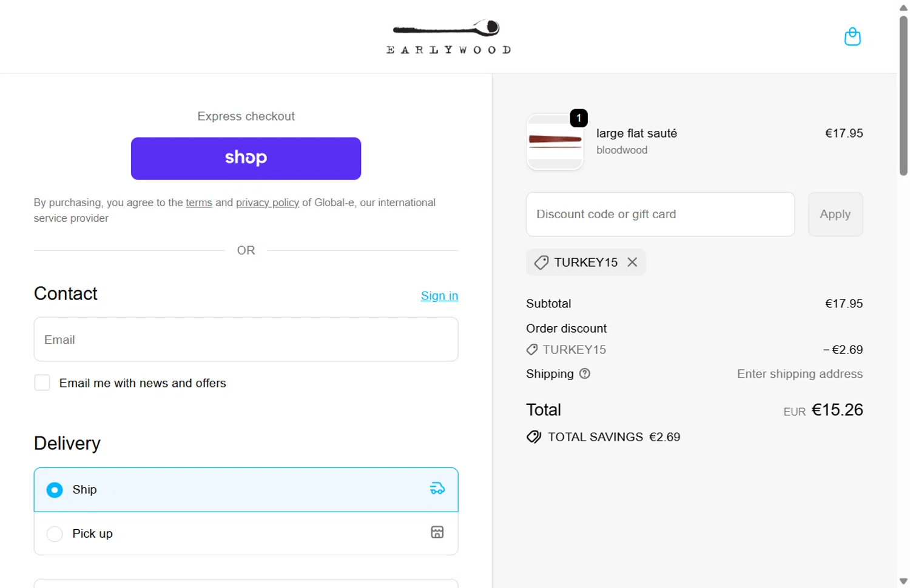910x588 pixels.
Task: Focus the Email input field
Action: tap(246, 339)
